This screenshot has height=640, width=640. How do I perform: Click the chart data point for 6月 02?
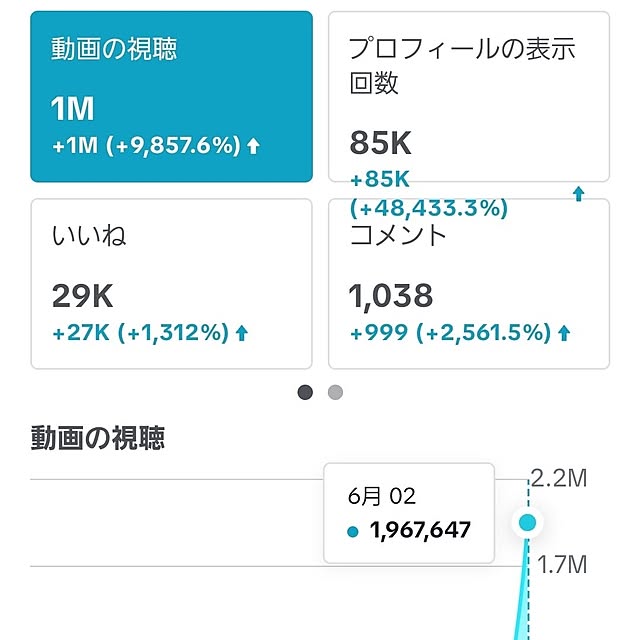[527, 522]
